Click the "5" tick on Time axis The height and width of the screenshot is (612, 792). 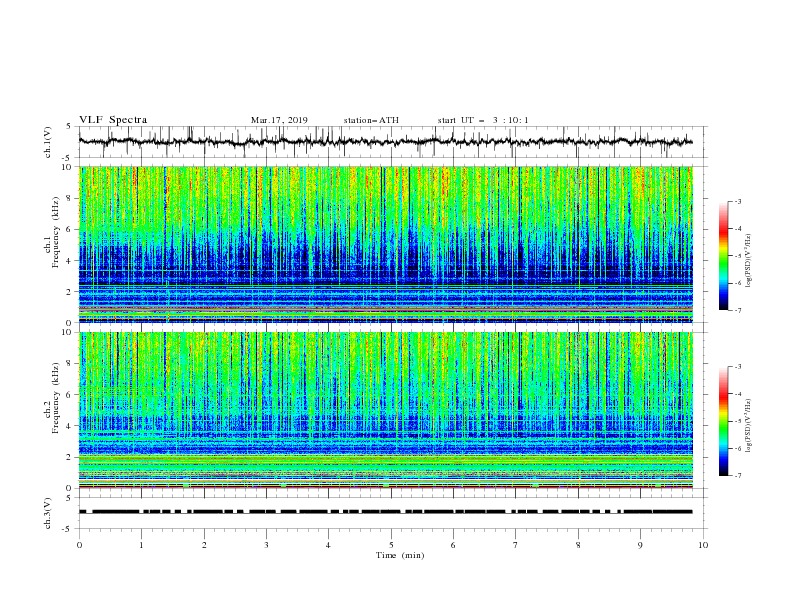click(x=391, y=545)
